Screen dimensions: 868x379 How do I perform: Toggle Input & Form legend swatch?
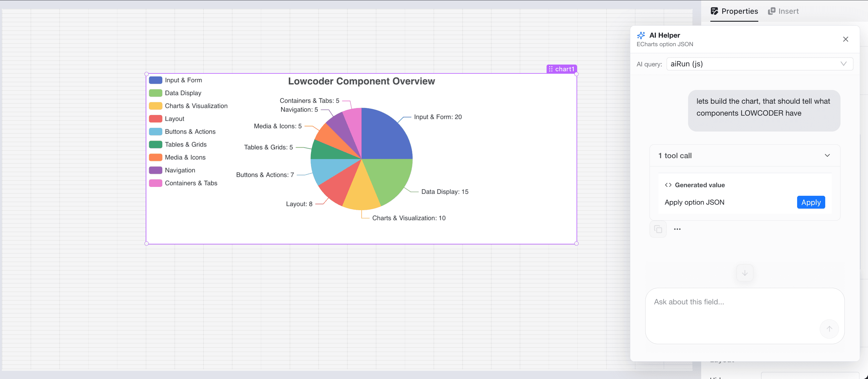(155, 80)
